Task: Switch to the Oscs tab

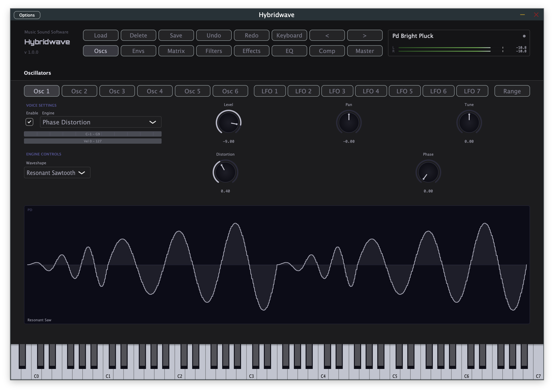Action: (x=101, y=51)
